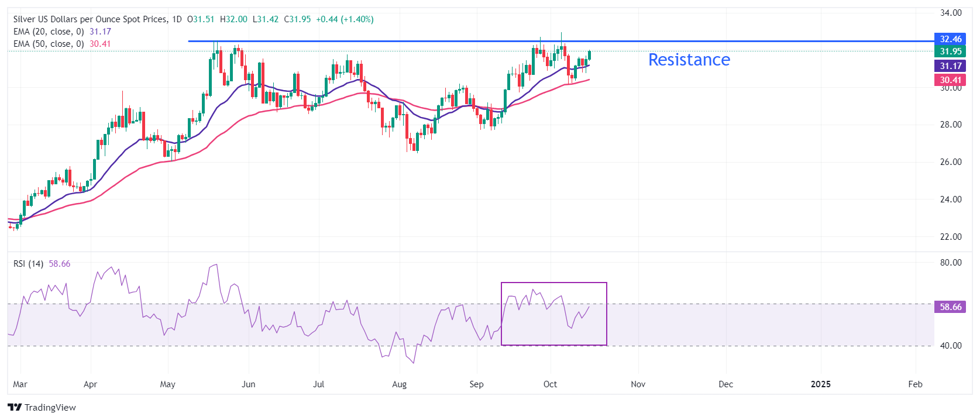980x420 pixels.
Task: Select the RSI (14) indicator legend
Action: tap(29, 264)
